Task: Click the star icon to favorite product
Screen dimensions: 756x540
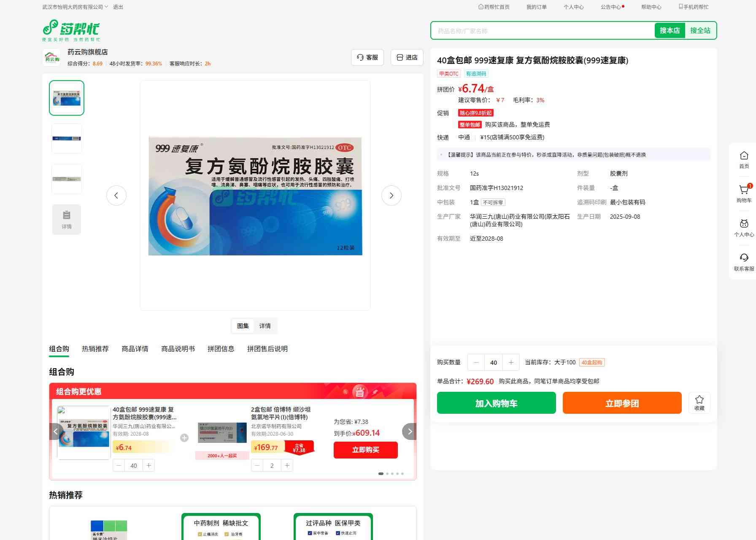Action: tap(699, 402)
